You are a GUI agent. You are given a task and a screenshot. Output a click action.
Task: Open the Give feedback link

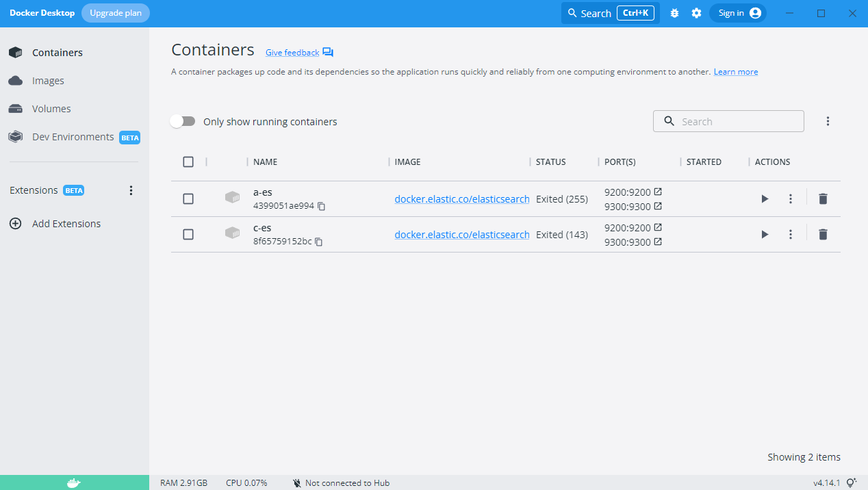pyautogui.click(x=292, y=53)
